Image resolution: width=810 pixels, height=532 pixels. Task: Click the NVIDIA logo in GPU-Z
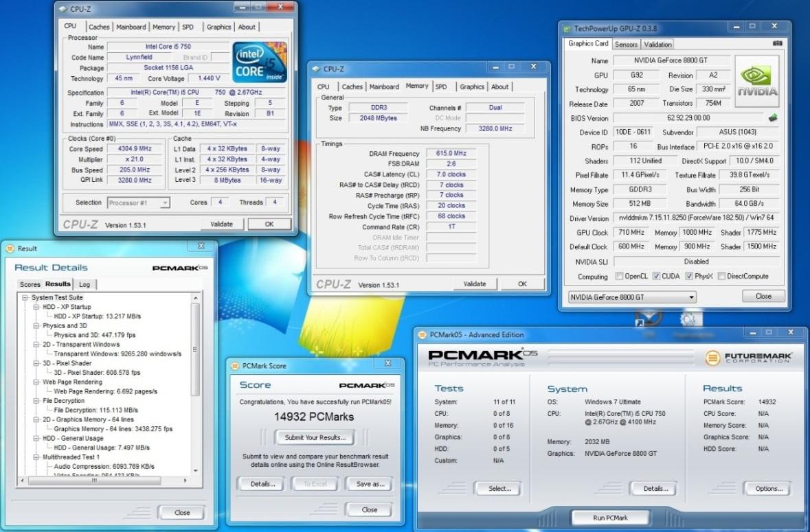[x=757, y=81]
